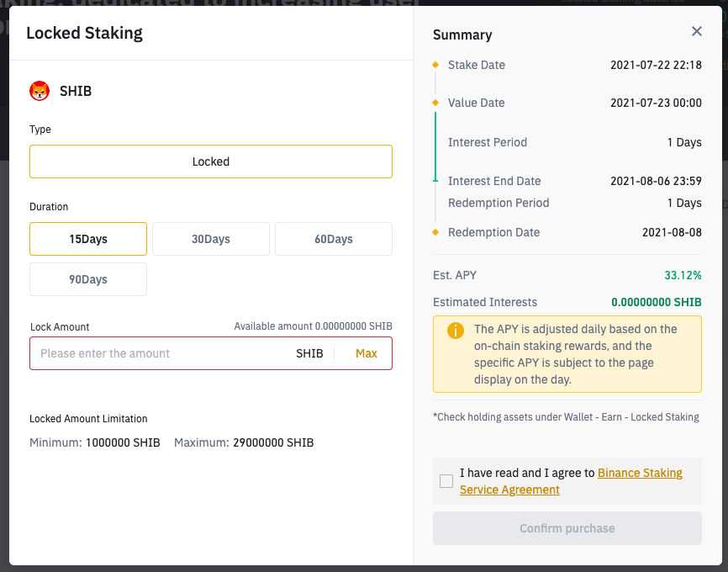Click Estimated Interests 0.00000000 SHIB value
The image size is (728, 572).
[656, 303]
